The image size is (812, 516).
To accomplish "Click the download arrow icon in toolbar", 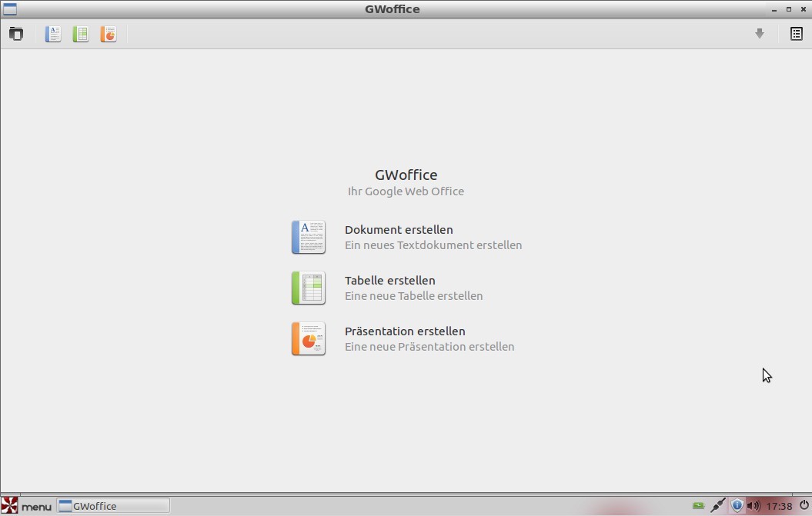I will point(759,34).
